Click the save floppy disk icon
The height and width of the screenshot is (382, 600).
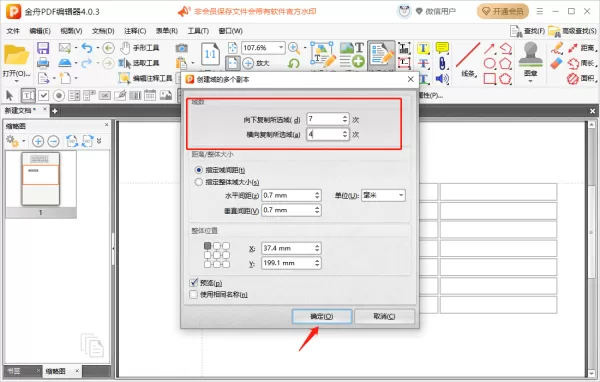point(43,48)
